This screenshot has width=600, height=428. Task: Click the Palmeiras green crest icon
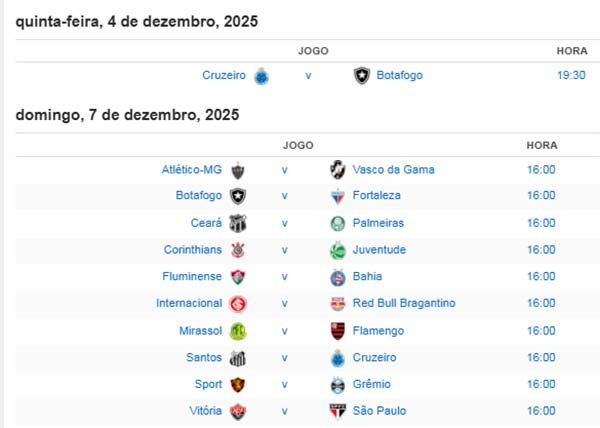[338, 223]
